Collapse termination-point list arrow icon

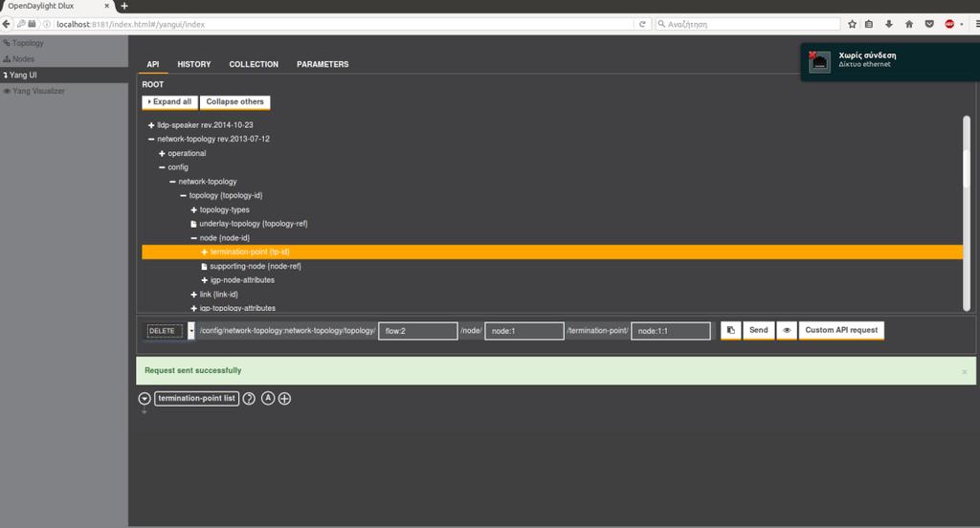point(145,399)
